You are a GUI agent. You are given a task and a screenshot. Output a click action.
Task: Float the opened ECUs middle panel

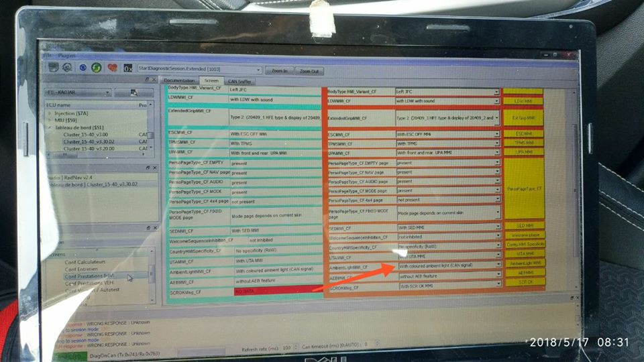148,168
